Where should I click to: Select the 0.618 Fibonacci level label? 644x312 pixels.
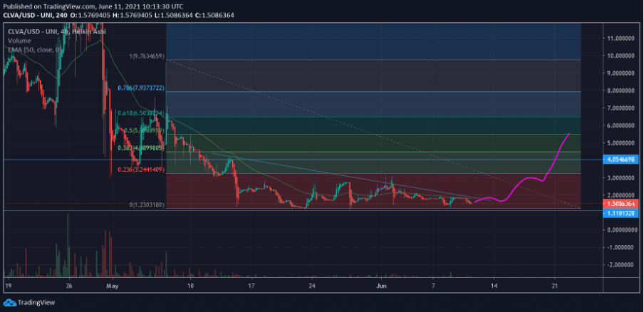click(x=141, y=113)
